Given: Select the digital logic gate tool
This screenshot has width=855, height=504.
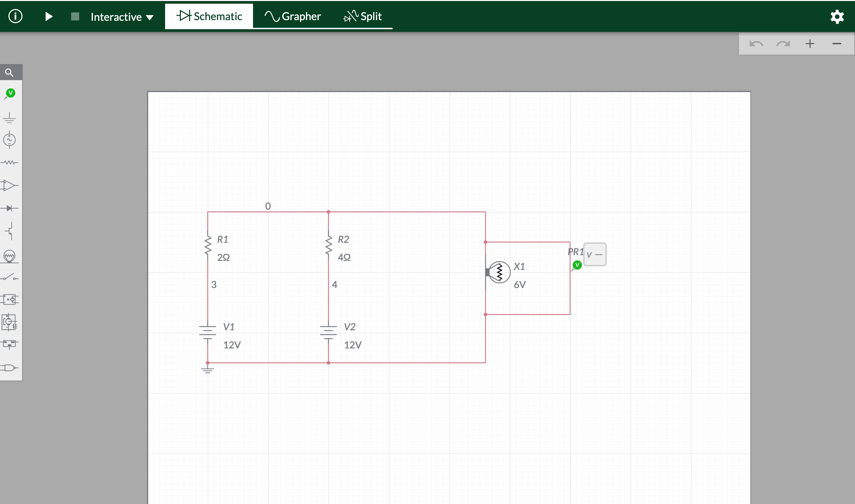Looking at the screenshot, I should point(10,368).
